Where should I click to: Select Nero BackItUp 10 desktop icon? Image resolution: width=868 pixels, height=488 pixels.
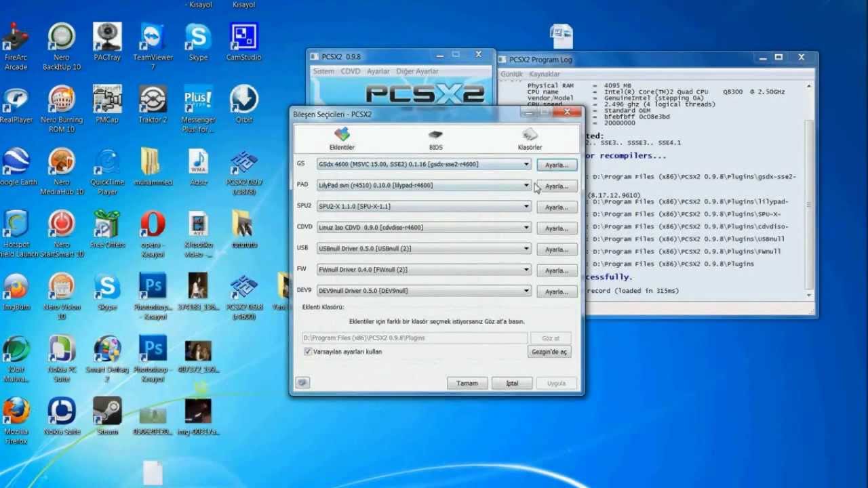[62, 47]
